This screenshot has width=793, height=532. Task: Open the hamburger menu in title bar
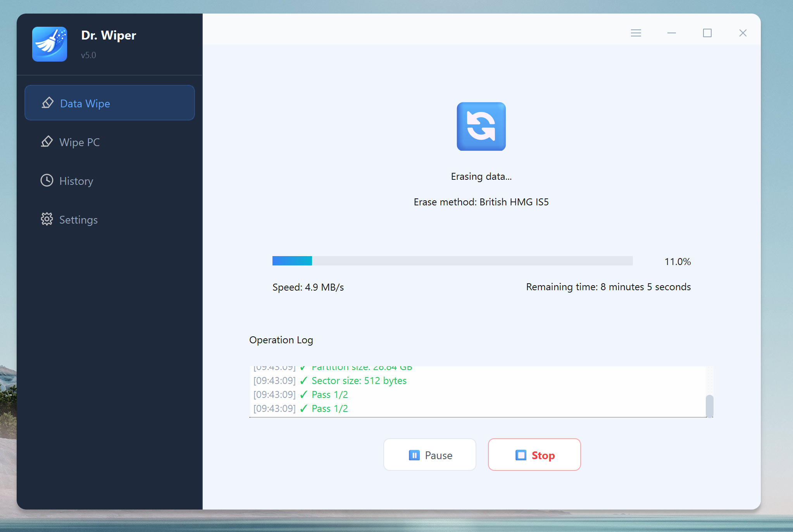pos(636,33)
